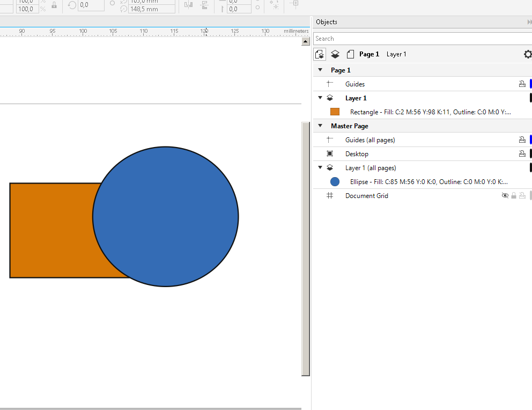Toggle printing for Desktop layer

pos(522,154)
